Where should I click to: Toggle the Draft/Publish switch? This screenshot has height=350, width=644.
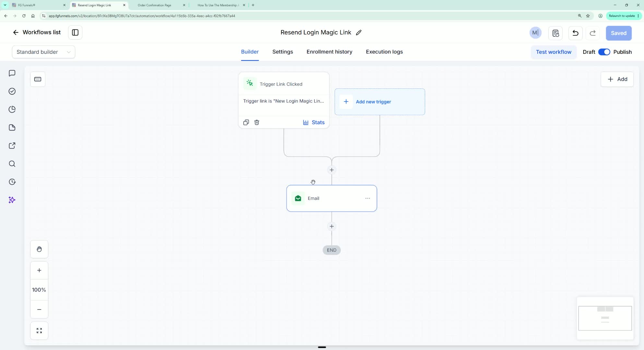click(604, 52)
